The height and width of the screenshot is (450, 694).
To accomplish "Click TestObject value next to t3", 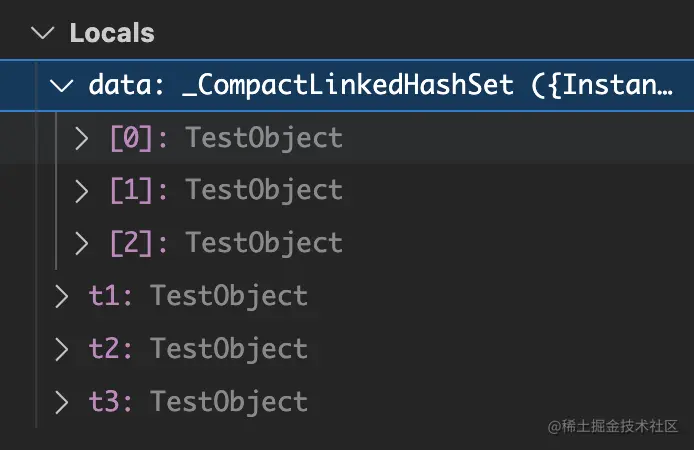I will [229, 402].
